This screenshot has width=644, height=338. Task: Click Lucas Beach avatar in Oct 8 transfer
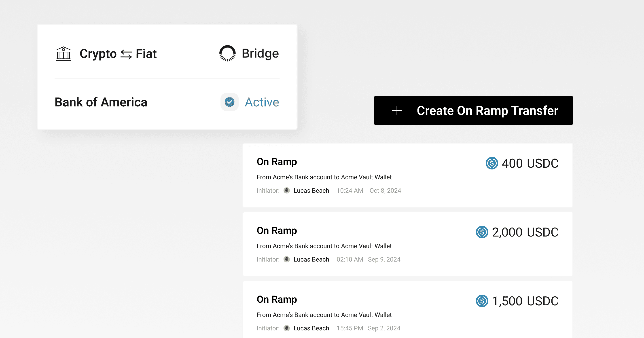point(286,190)
